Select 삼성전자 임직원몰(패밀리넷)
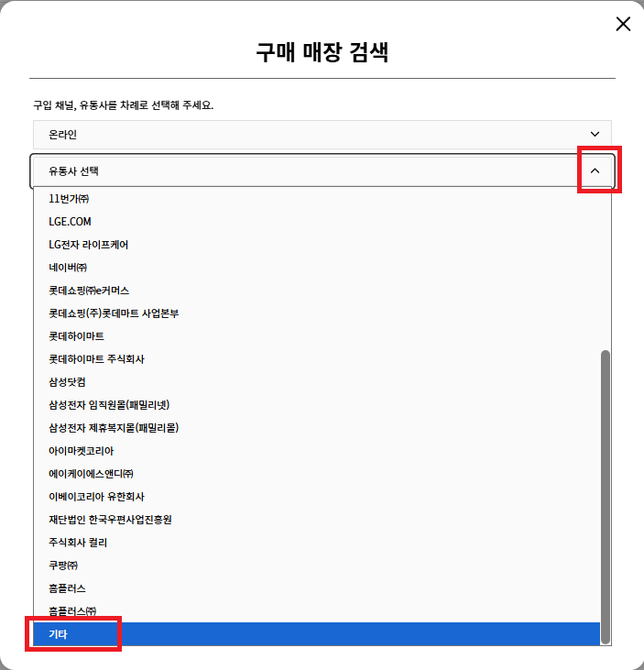Viewport: 644px width, 670px height. point(317,405)
